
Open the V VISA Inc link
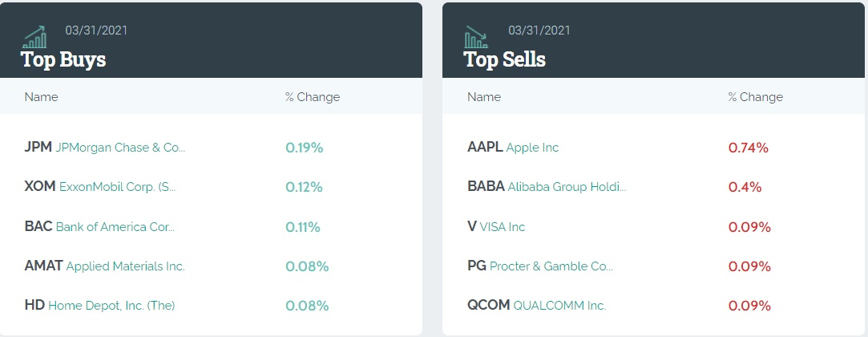coord(496,226)
